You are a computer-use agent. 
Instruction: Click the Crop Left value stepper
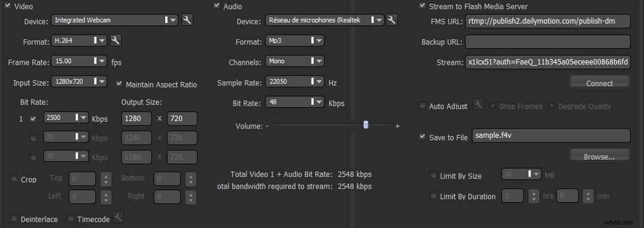click(106, 197)
